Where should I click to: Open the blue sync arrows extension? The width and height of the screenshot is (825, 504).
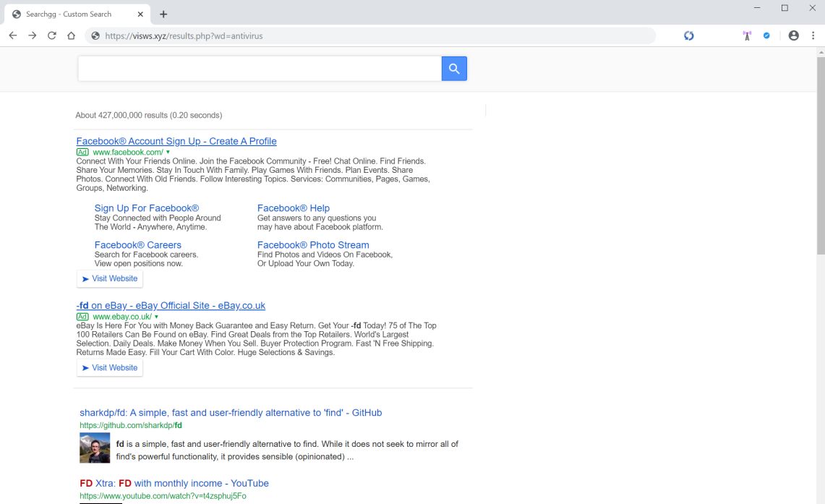tap(688, 35)
